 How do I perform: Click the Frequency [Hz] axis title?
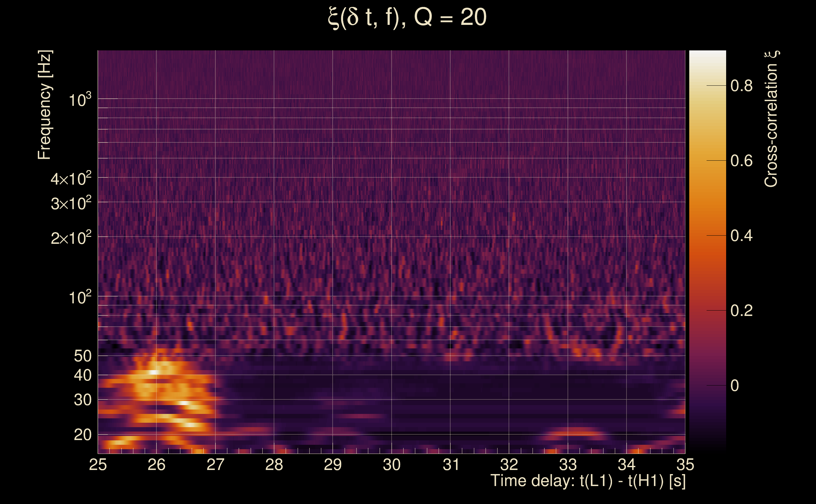pos(45,105)
